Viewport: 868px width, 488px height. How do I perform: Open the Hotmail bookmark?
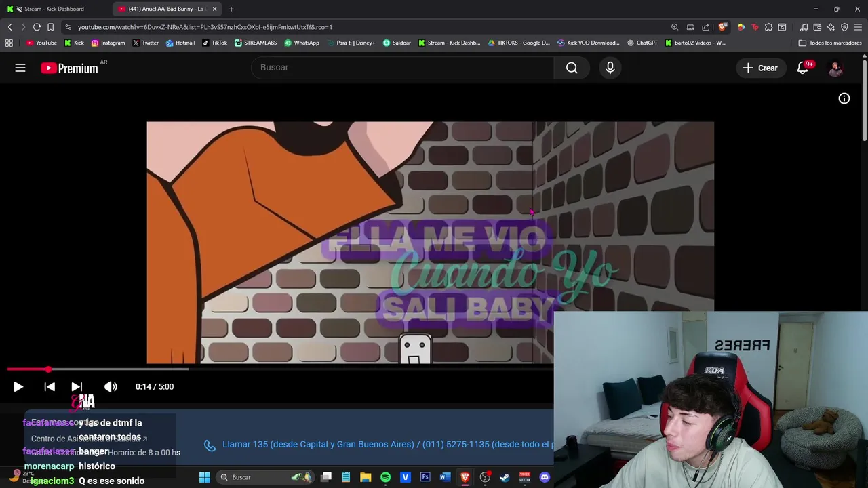point(180,43)
